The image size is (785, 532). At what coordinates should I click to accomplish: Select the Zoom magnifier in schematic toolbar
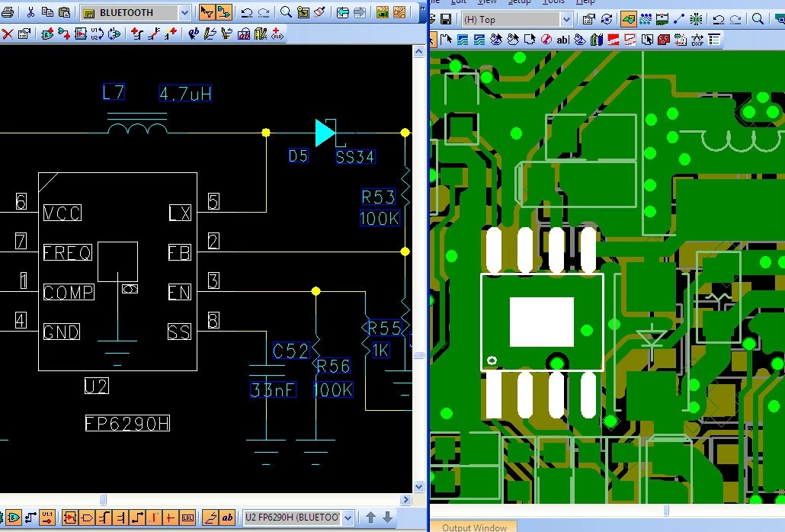pyautogui.click(x=286, y=12)
